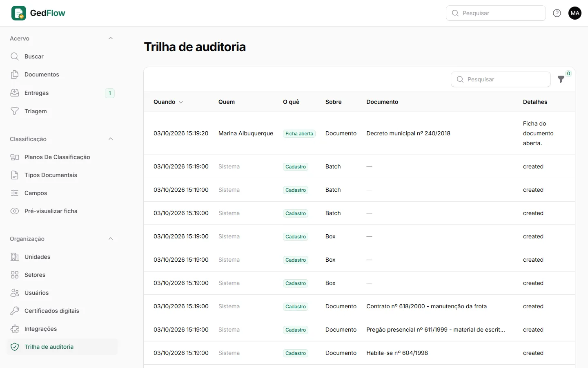Sort the table by Quando column

coord(168,102)
